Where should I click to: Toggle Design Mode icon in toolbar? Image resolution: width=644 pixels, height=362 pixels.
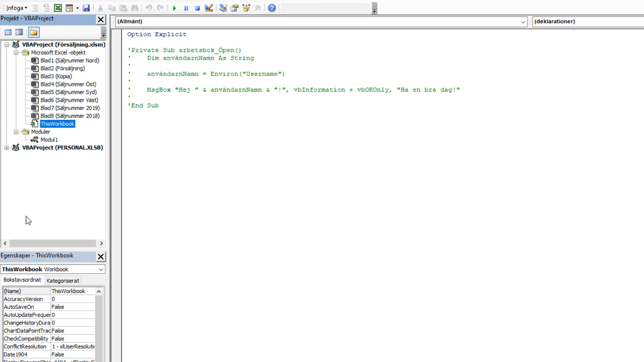pyautogui.click(x=209, y=8)
